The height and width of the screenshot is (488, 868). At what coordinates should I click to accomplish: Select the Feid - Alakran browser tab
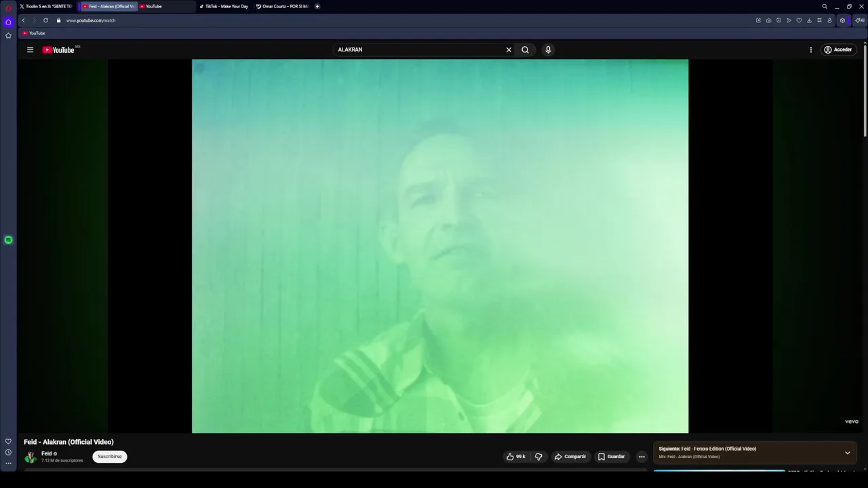coord(108,6)
